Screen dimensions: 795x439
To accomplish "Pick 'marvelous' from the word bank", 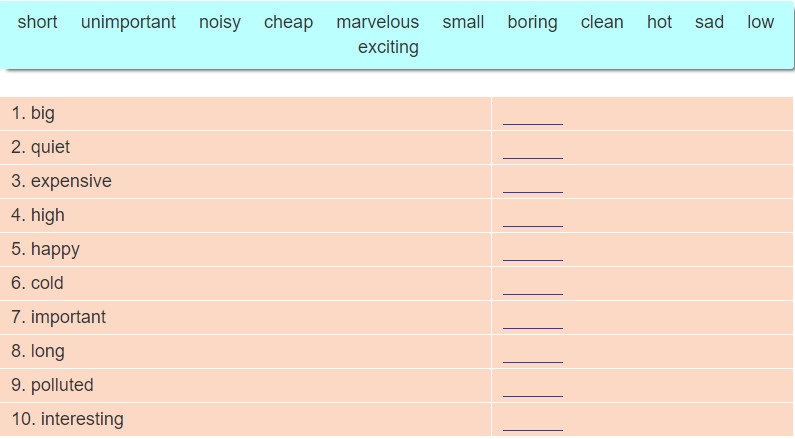I will [378, 22].
